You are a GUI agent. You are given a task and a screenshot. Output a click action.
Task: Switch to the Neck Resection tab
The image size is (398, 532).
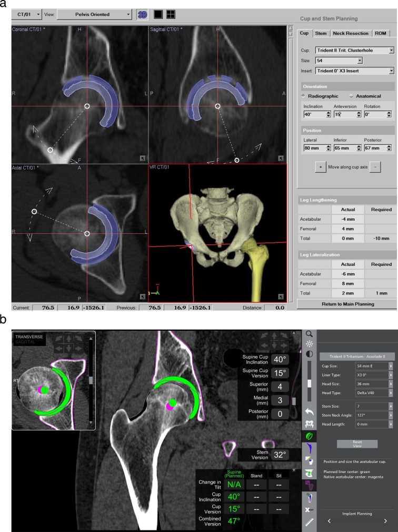tap(351, 33)
